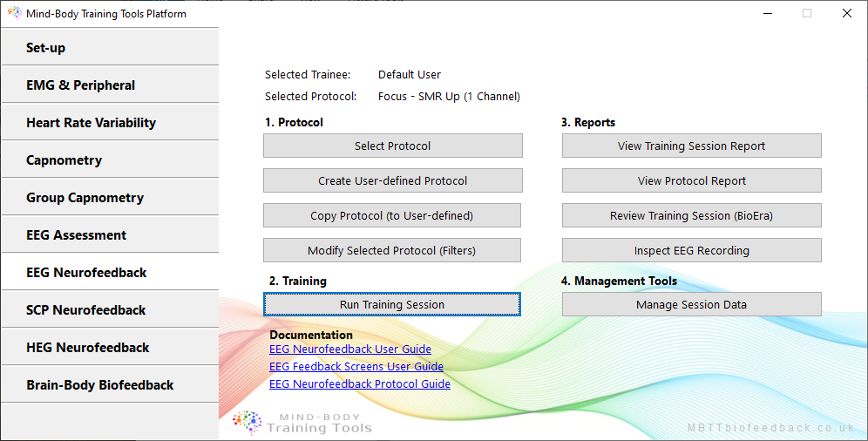Click the Select Protocol button
Screen dimensions: 868x441
[x=392, y=146]
